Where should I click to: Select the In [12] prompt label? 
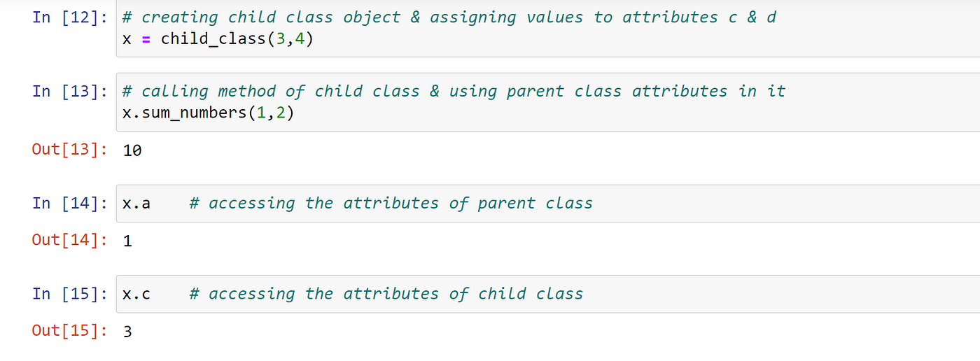tap(69, 17)
